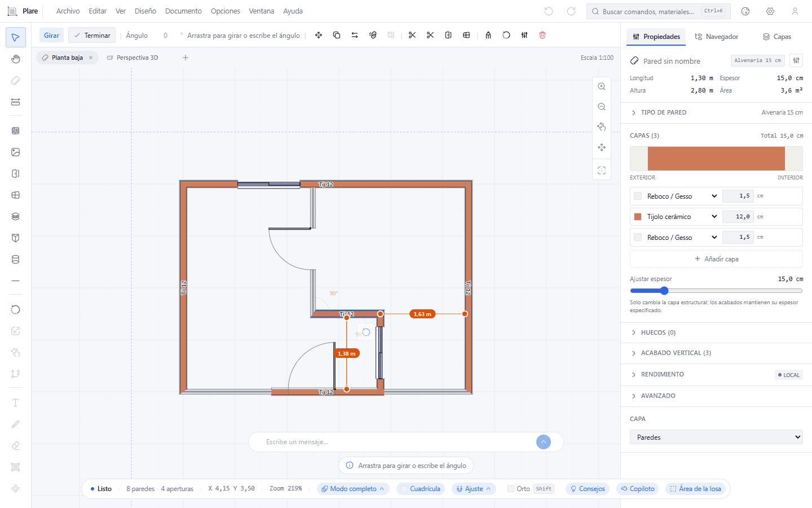
Task: Toggle the Orto checkbox
Action: point(511,489)
